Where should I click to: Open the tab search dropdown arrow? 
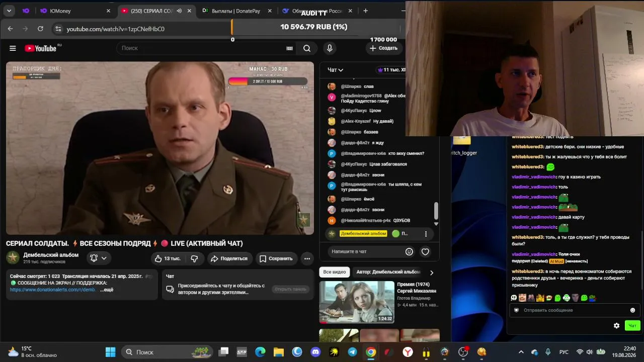click(9, 11)
